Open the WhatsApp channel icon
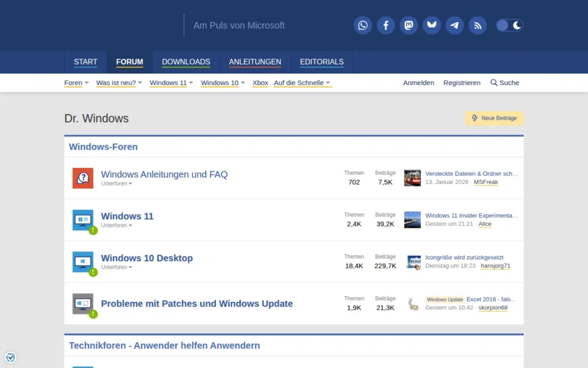The width and height of the screenshot is (588, 368). 363,25
